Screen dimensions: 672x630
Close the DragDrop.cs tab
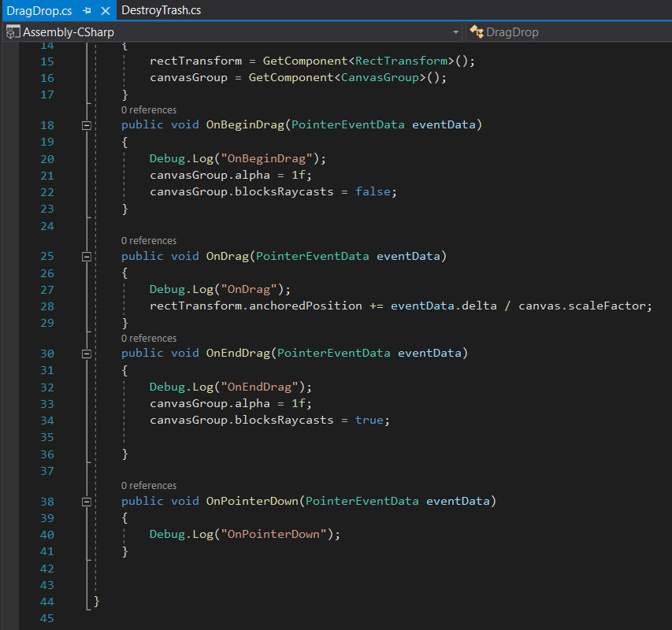click(x=106, y=11)
